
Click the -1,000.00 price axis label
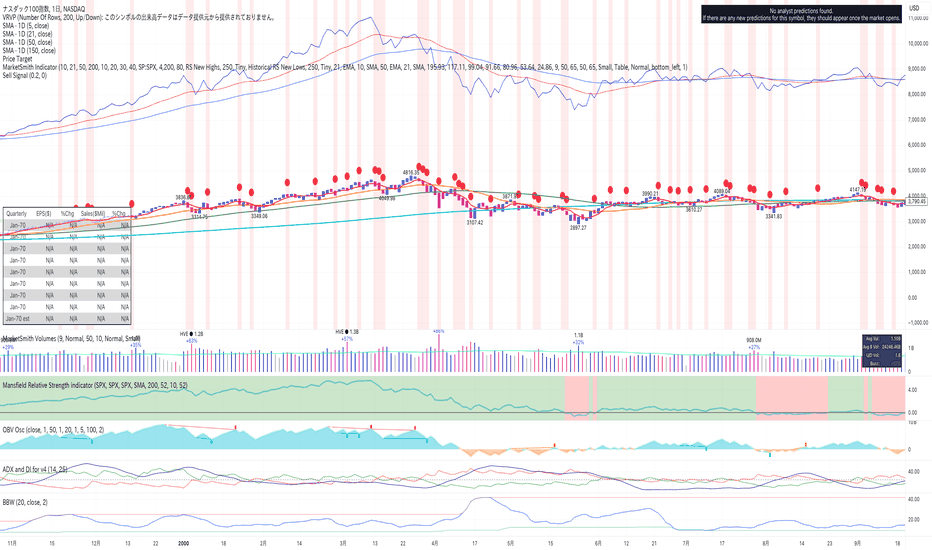(918, 322)
